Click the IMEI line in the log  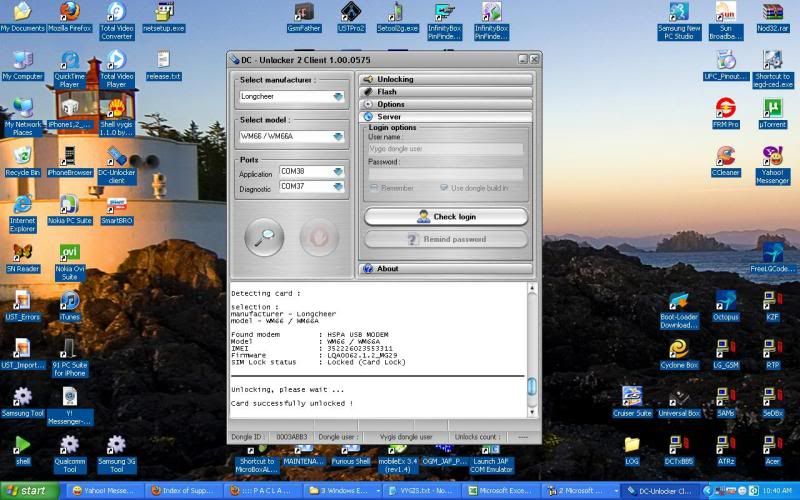tap(312, 348)
